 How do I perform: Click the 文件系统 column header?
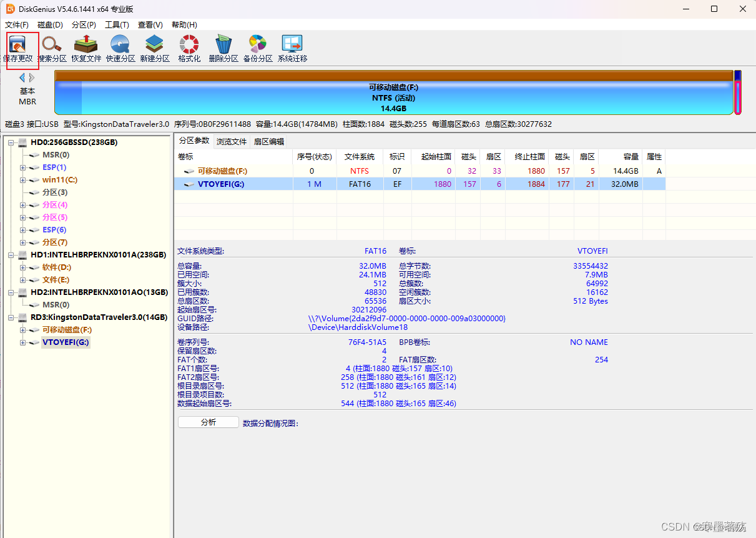[360, 157]
